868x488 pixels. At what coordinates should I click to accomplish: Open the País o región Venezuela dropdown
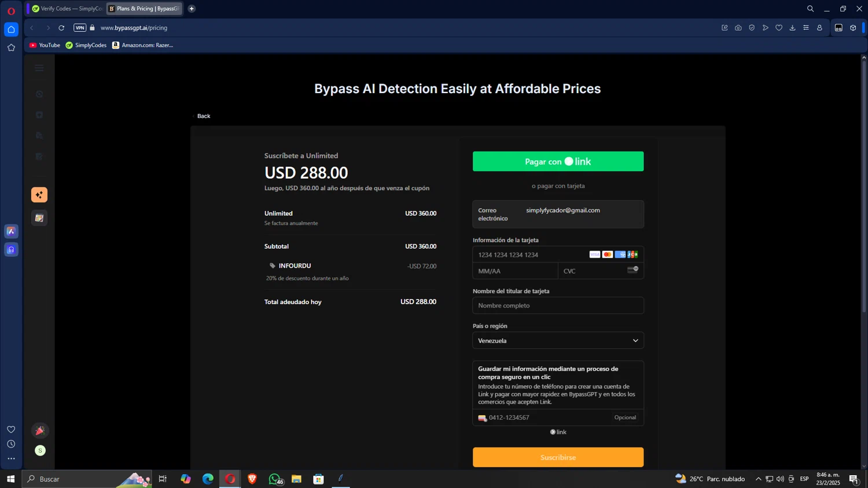558,341
